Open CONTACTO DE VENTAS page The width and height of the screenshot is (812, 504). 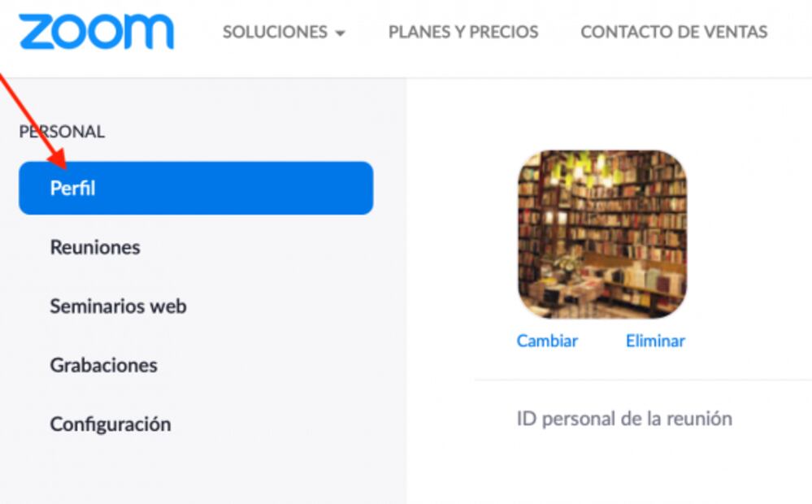click(x=675, y=33)
